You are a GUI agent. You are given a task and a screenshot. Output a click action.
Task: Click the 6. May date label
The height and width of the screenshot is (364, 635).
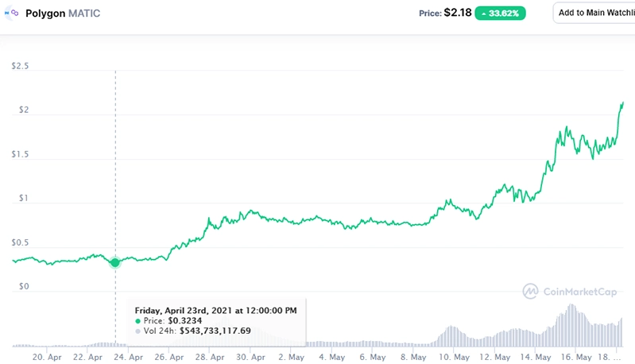[373, 357]
